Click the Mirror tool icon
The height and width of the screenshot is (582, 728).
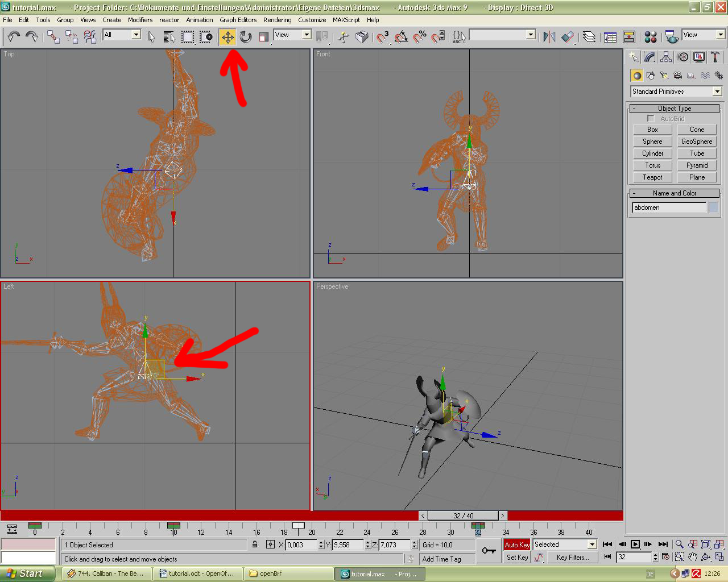click(549, 38)
